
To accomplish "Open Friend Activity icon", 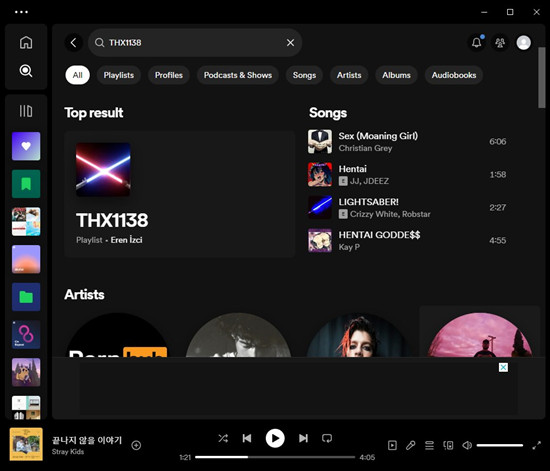I will [x=500, y=43].
